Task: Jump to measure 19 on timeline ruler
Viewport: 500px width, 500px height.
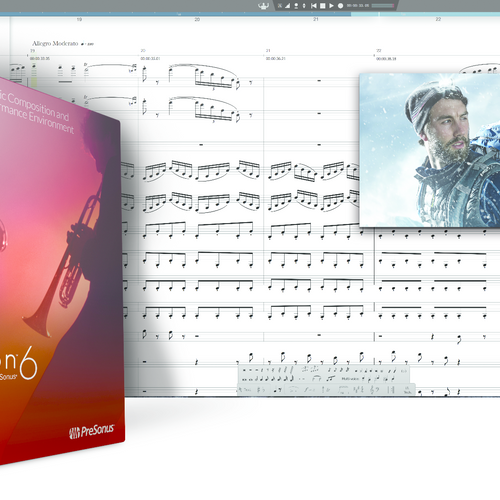Action: 79,19
